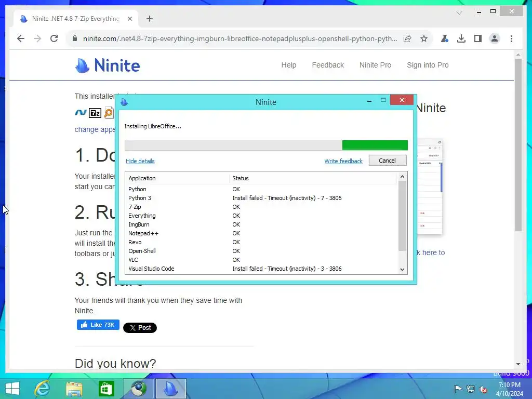
Task: Open Chrome Labs flask icon
Action: coord(445,38)
